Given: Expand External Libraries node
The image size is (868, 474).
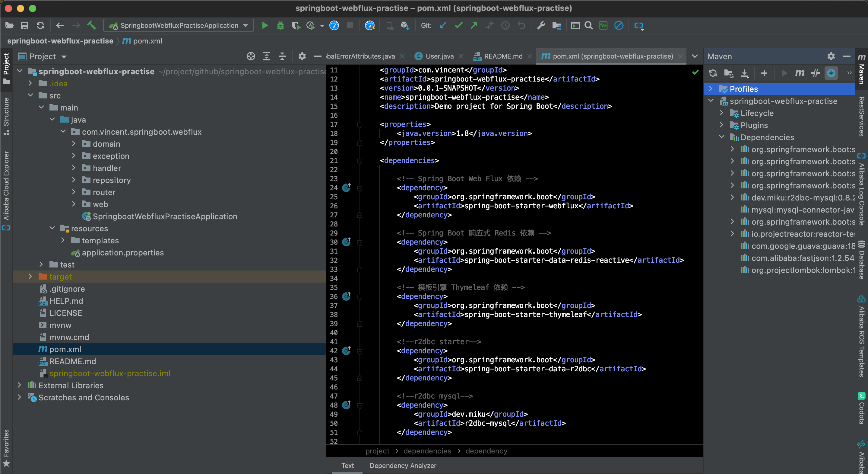Looking at the screenshot, I should click(x=19, y=385).
